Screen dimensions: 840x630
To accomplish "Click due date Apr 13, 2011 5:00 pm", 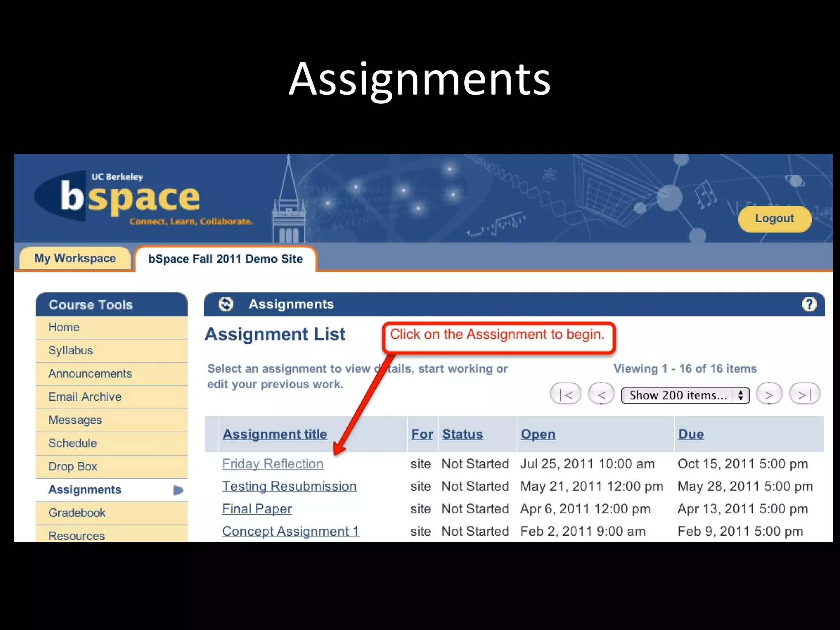I will 743,509.
